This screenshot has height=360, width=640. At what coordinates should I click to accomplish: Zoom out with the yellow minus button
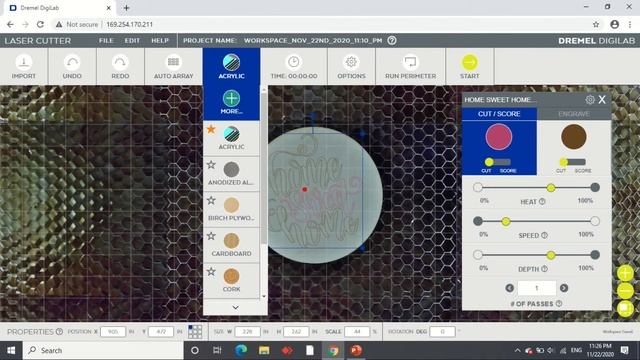(x=625, y=291)
